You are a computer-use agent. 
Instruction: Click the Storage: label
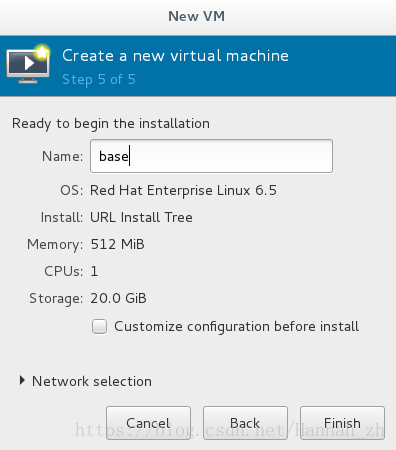click(56, 299)
